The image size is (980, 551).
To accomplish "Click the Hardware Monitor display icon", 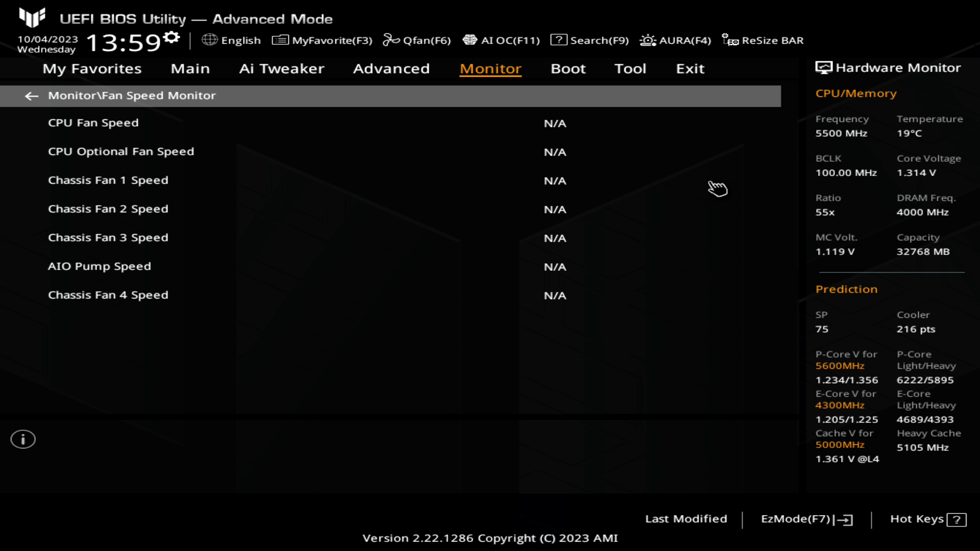I will (823, 68).
